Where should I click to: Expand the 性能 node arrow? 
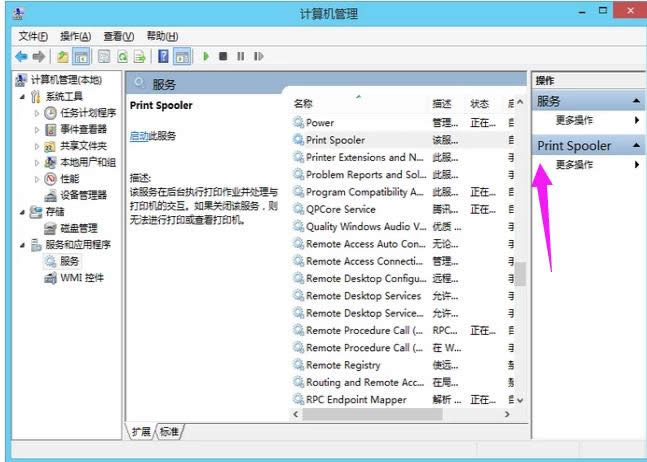pos(37,179)
